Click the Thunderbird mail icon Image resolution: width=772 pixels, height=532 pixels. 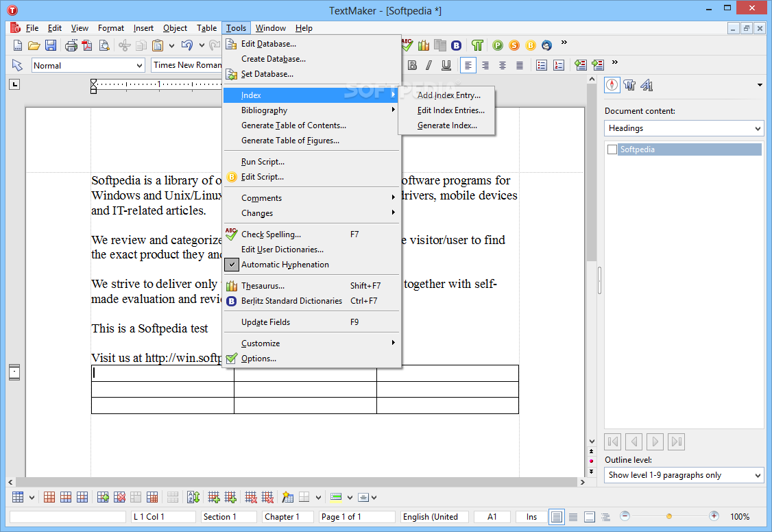pyautogui.click(x=547, y=46)
